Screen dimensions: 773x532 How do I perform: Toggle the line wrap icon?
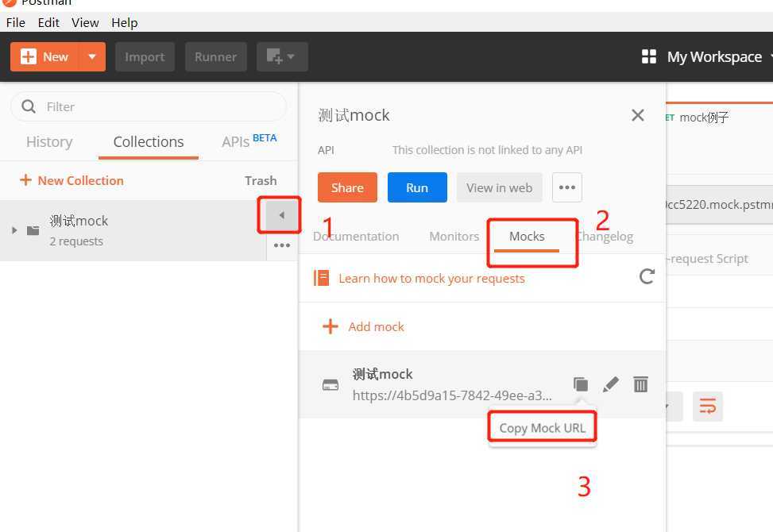[x=707, y=407]
